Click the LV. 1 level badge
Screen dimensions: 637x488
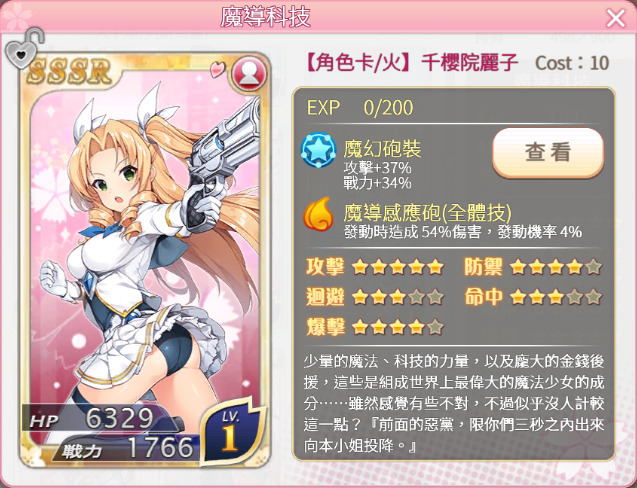[x=232, y=432]
